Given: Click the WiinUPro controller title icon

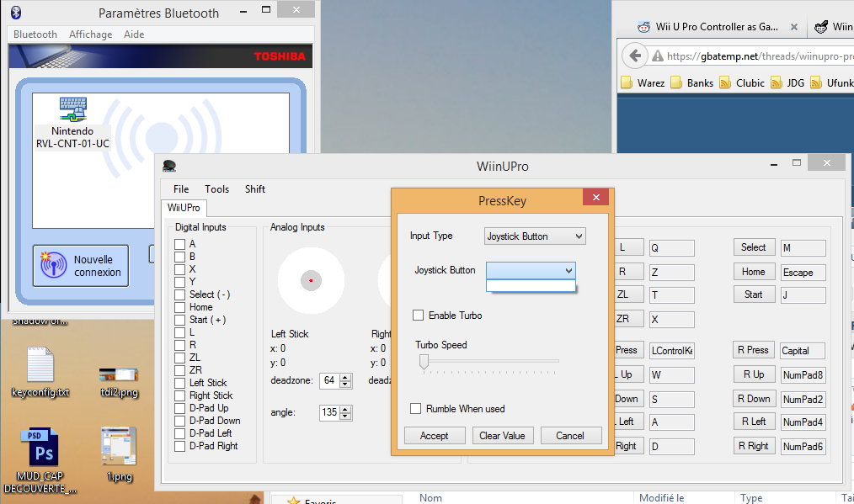Looking at the screenshot, I should (x=169, y=166).
